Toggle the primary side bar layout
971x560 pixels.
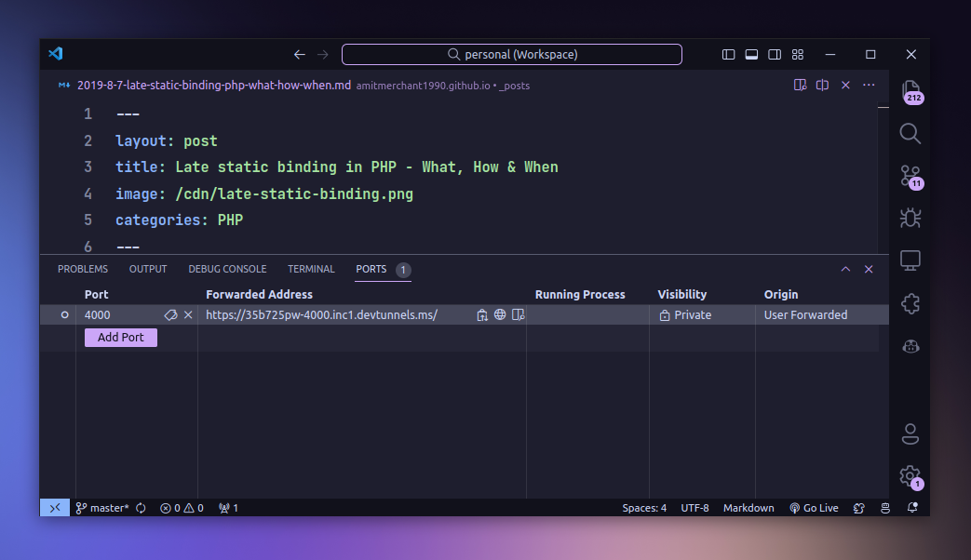click(x=728, y=55)
